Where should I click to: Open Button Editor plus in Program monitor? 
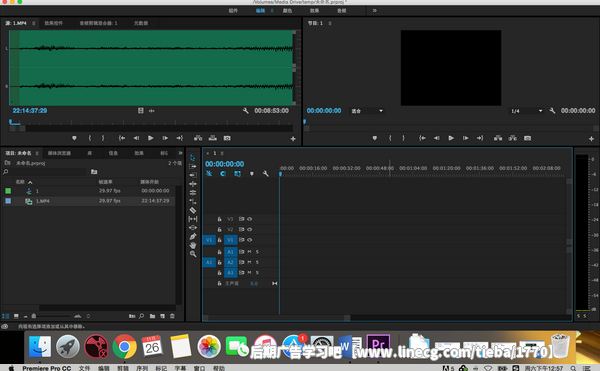point(591,139)
